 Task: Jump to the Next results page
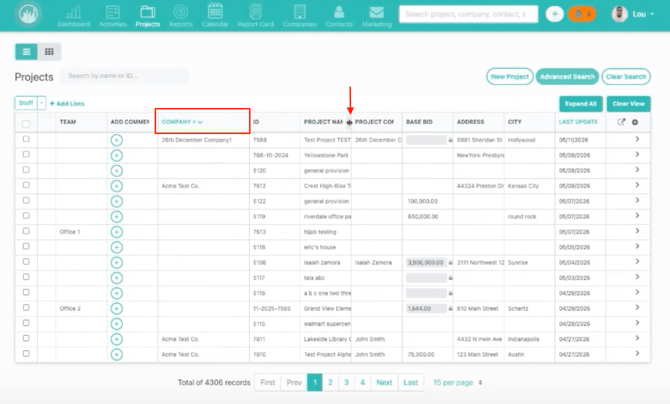click(x=384, y=383)
